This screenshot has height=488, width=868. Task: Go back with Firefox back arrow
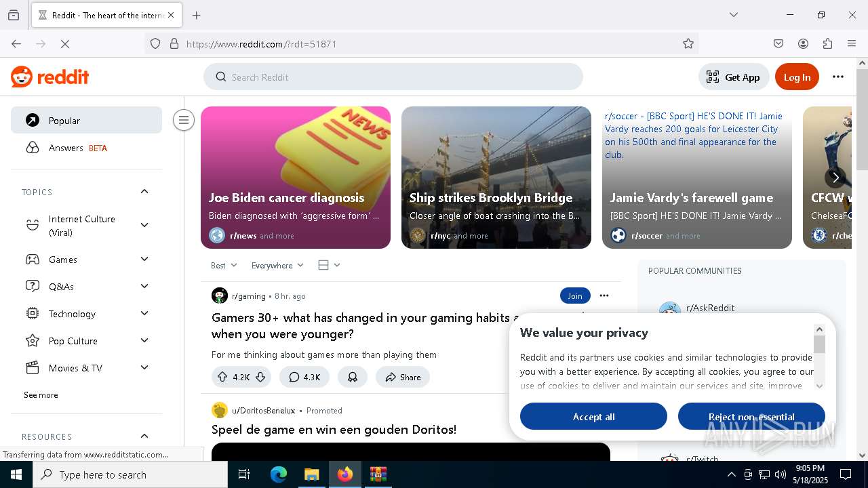tap(16, 43)
